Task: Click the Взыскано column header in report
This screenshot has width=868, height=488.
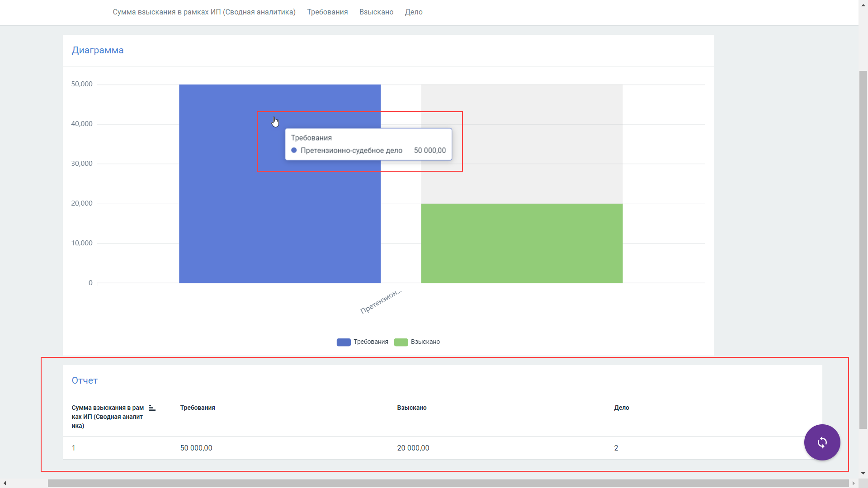Action: [x=412, y=408]
